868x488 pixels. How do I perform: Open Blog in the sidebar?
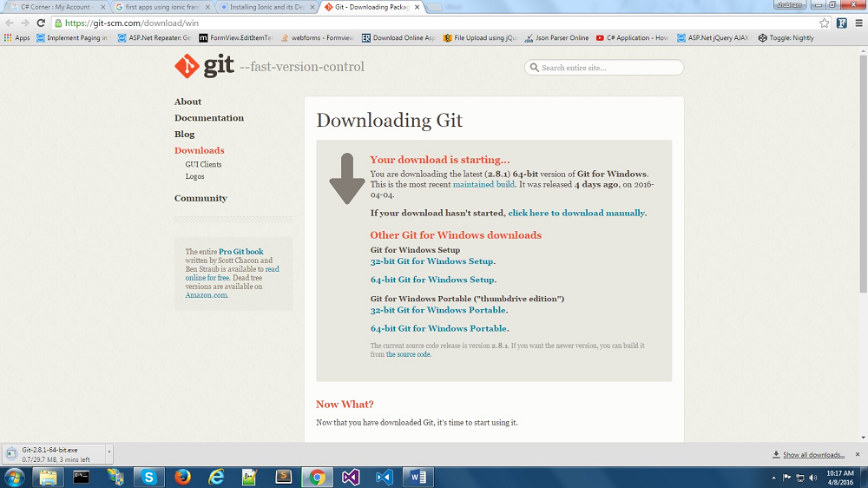pyautogui.click(x=184, y=134)
